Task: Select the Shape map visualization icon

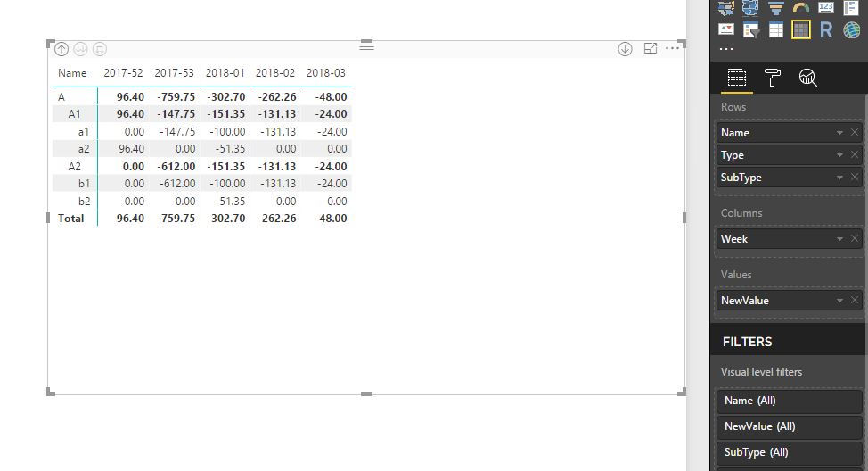Action: (750, 7)
